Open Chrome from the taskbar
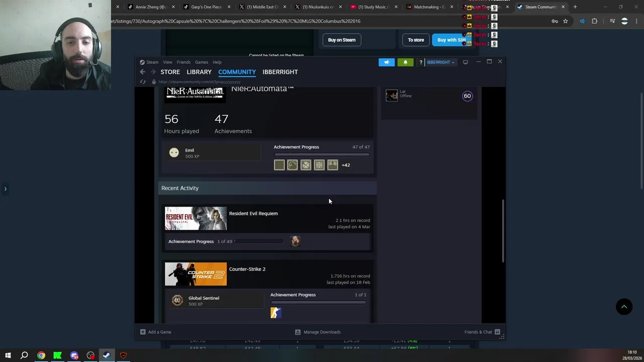Screen dimensions: 644x362 point(41,355)
